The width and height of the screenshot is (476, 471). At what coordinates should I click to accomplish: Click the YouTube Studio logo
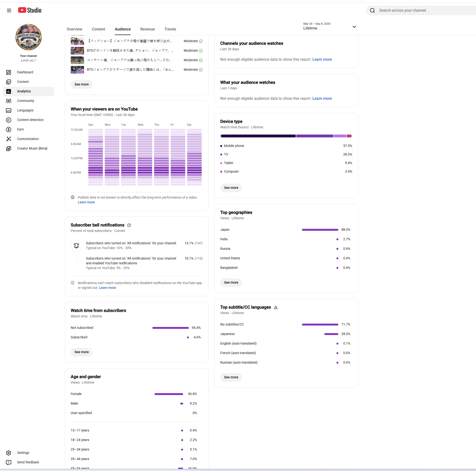pos(30,10)
